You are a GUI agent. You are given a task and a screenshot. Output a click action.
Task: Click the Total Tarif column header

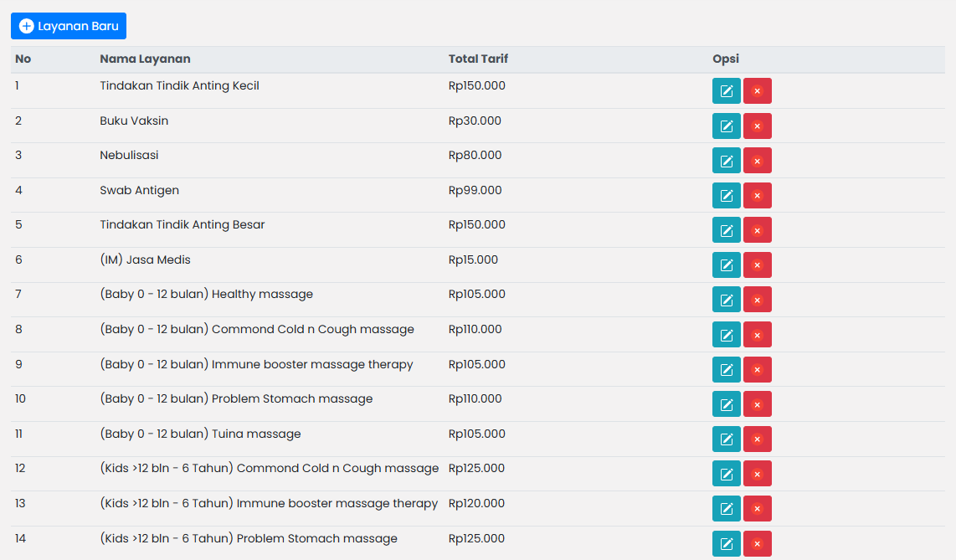click(x=478, y=59)
